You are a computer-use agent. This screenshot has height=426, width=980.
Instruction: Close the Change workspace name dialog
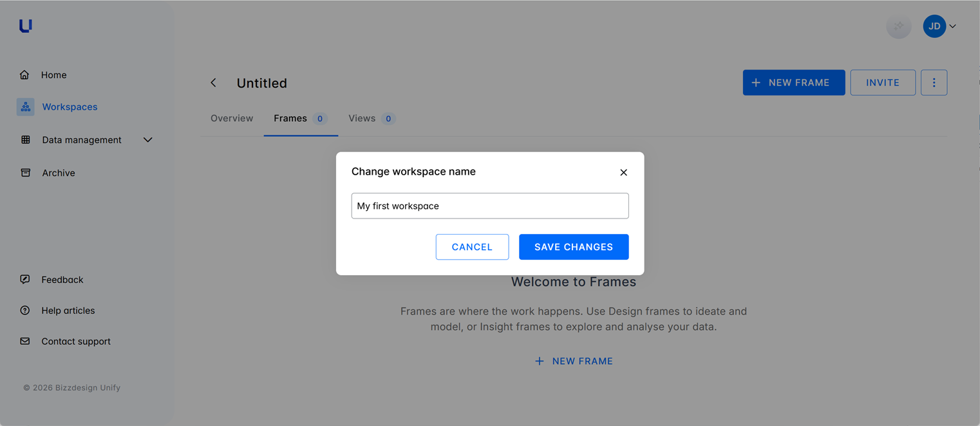pyautogui.click(x=623, y=172)
